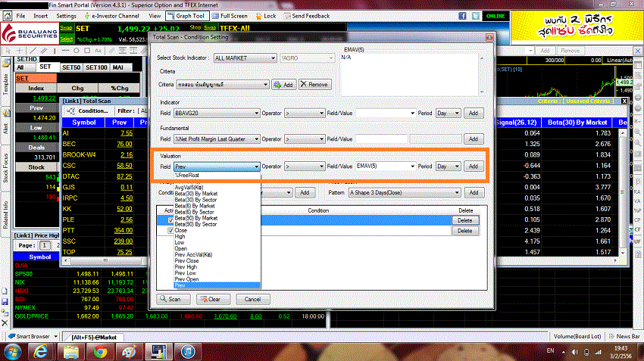This screenshot has width=644, height=361.
Task: Open the Template side tab
Action: (6, 83)
